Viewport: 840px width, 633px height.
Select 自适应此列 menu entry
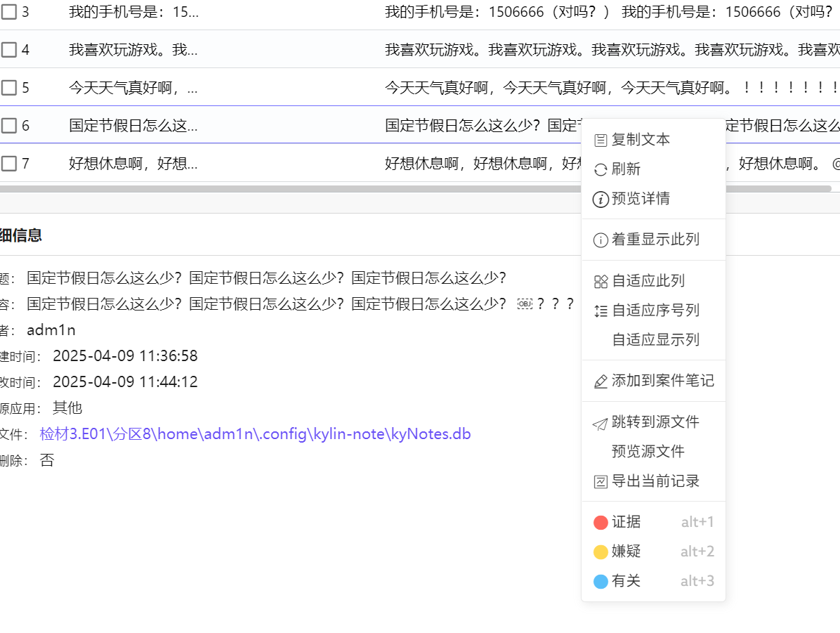point(653,281)
